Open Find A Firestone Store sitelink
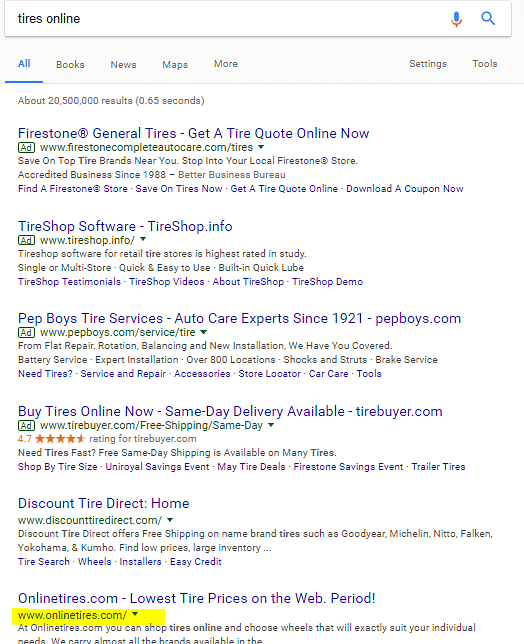This screenshot has width=524, height=644. click(73, 189)
